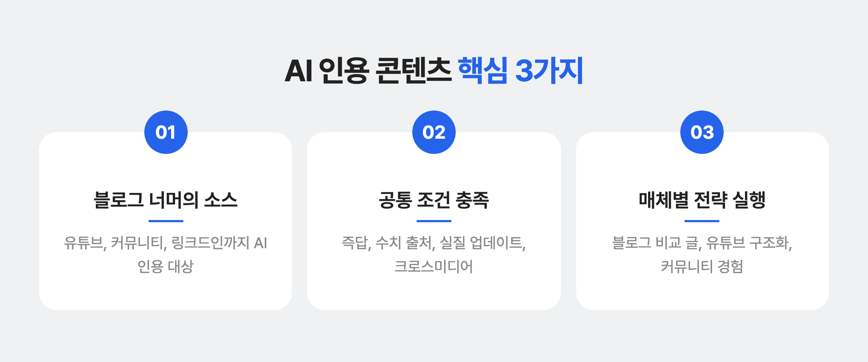Click empty space at bottom of first card
This screenshot has width=868, height=362.
pos(166,293)
